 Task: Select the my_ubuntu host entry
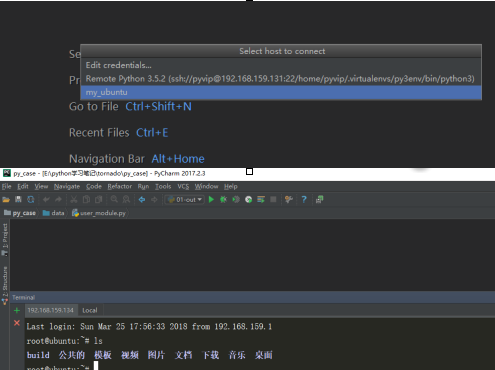[x=281, y=92]
